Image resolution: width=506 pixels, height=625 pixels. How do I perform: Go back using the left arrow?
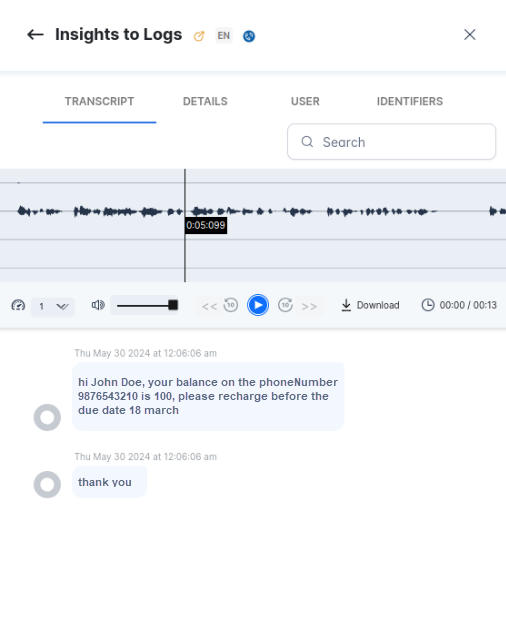[35, 35]
